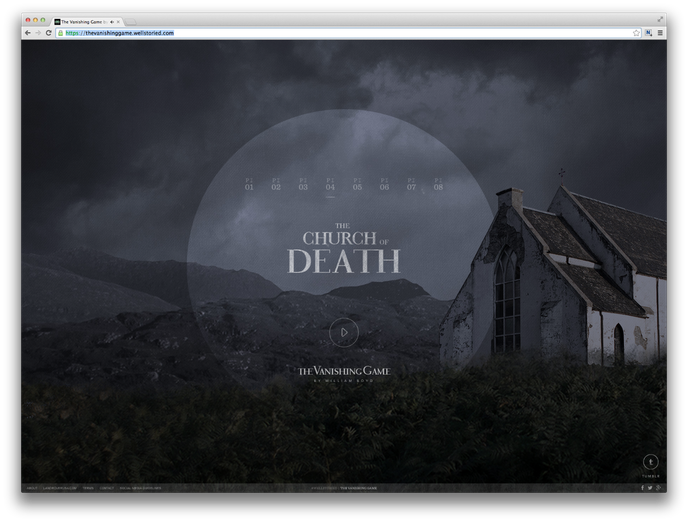The width and height of the screenshot is (688, 522).
Task: Mute audio from the tab speaker icon
Action: [111, 21]
